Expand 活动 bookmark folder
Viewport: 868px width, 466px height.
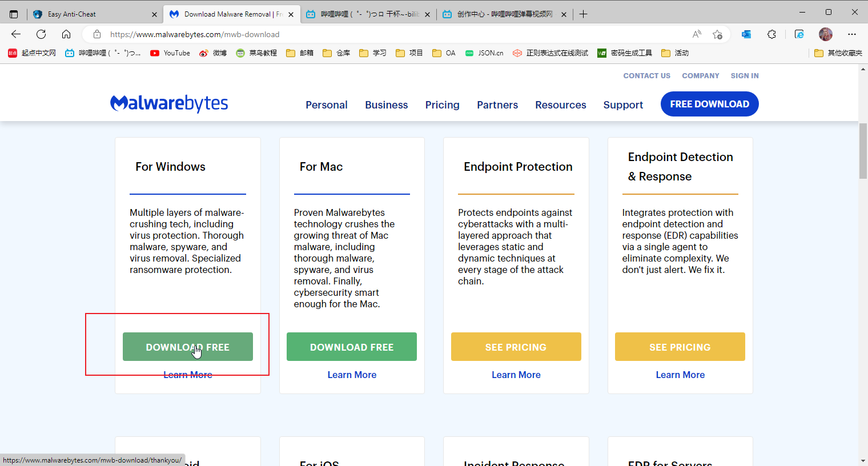[x=675, y=53]
